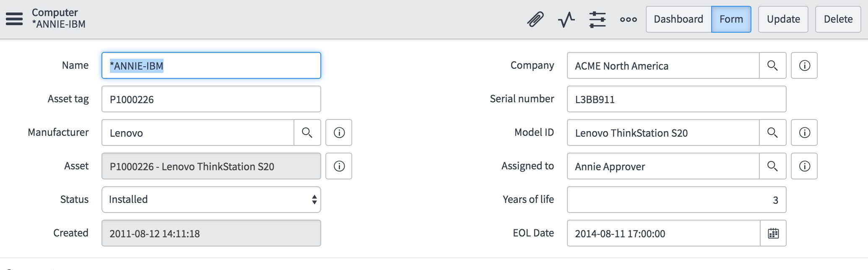Click the Company field ACME North America
This screenshot has height=270, width=868.
click(663, 65)
